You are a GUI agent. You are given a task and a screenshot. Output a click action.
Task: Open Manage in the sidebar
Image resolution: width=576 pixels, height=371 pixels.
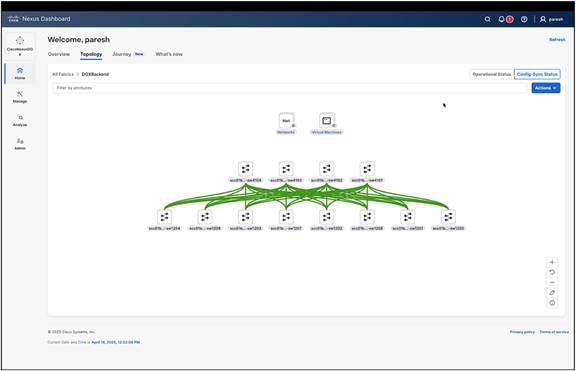point(20,97)
